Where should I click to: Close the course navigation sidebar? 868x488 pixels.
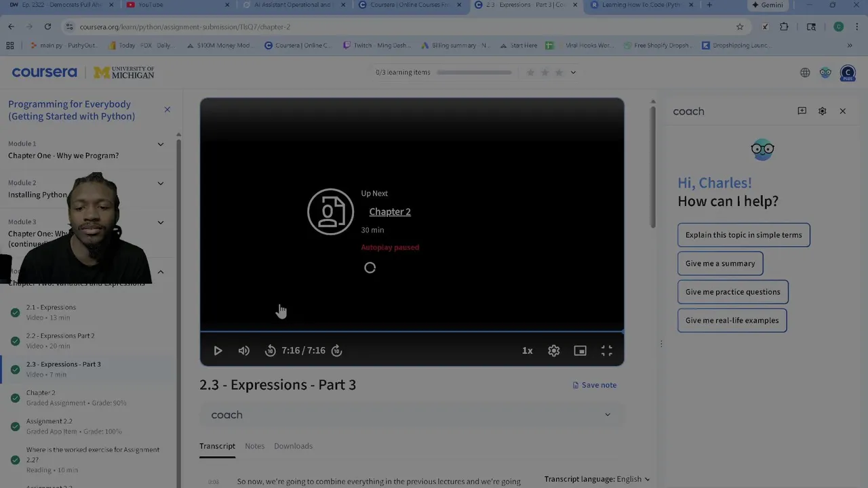(167, 110)
